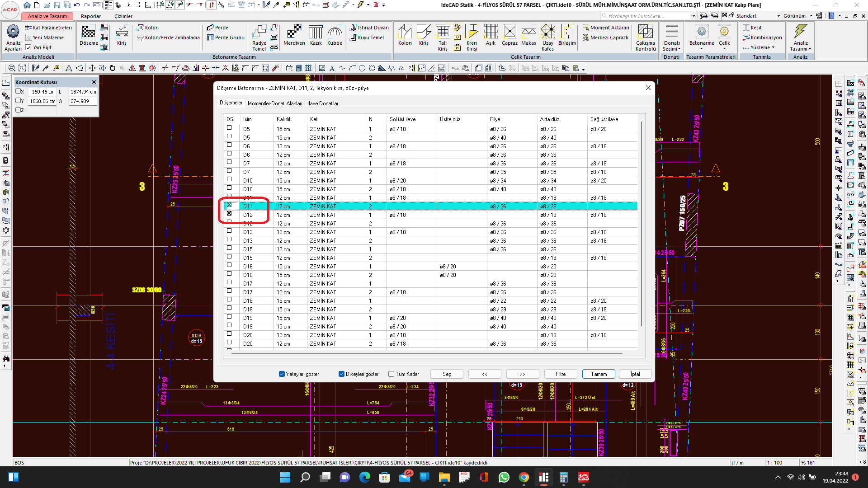Image resolution: width=868 pixels, height=488 pixels.
Task: Click the next >> button
Action: click(523, 374)
